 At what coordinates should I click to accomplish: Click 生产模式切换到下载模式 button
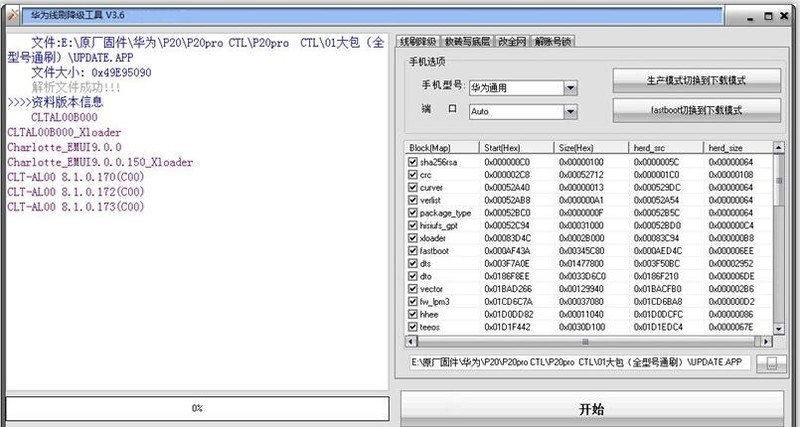696,81
